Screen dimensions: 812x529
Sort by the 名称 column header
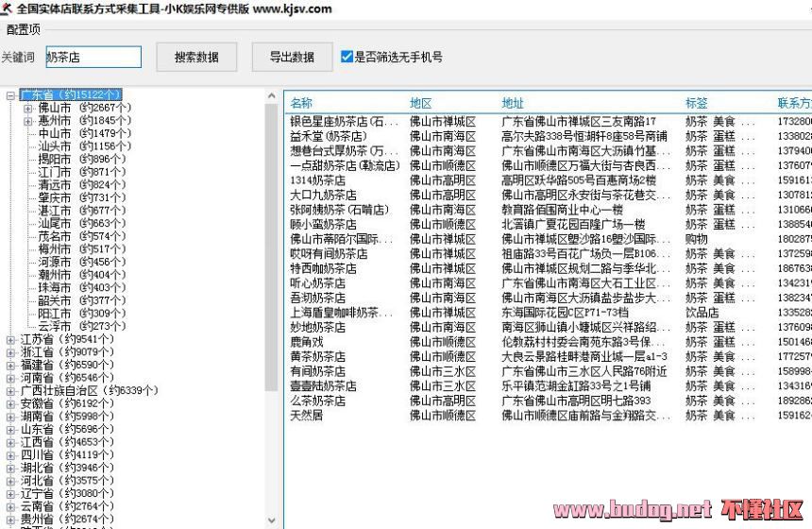pos(301,103)
